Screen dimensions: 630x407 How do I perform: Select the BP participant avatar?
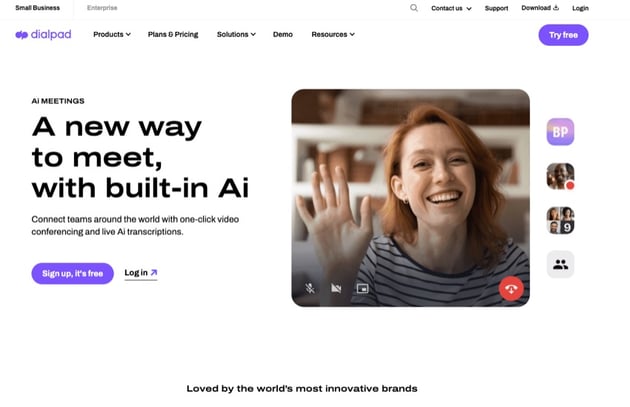pos(560,132)
